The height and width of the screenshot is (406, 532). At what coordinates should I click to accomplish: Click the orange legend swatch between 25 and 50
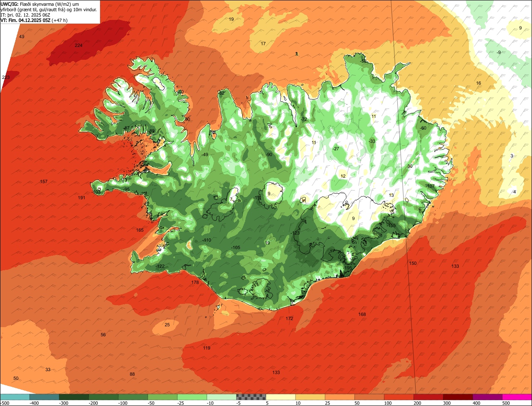[x=340, y=396]
